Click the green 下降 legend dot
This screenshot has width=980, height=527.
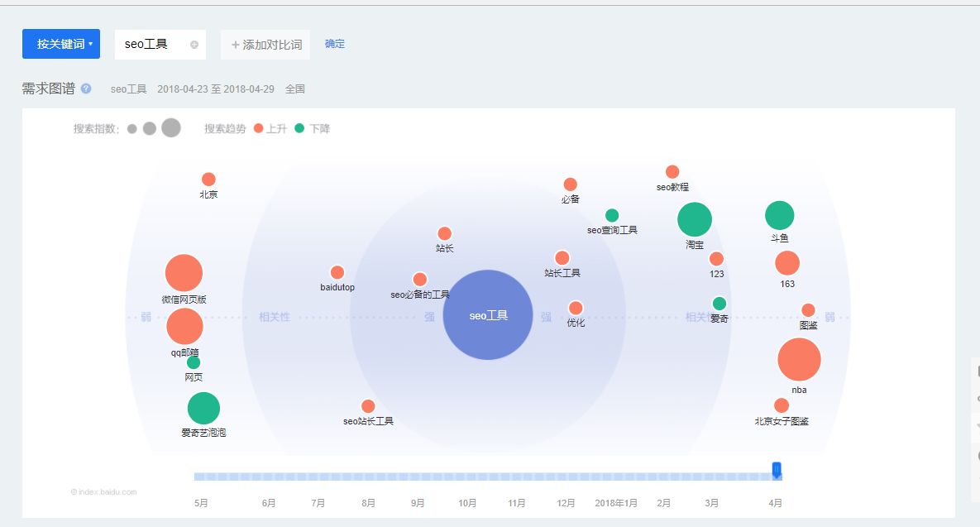coord(299,128)
